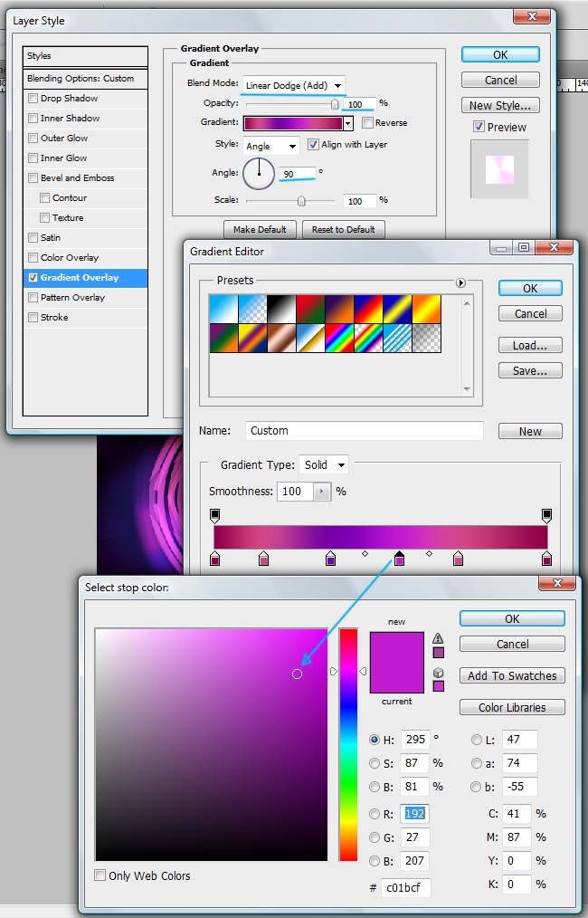588x918 pixels.
Task: Click the top-left opacity stop of gradient
Action: (x=214, y=514)
